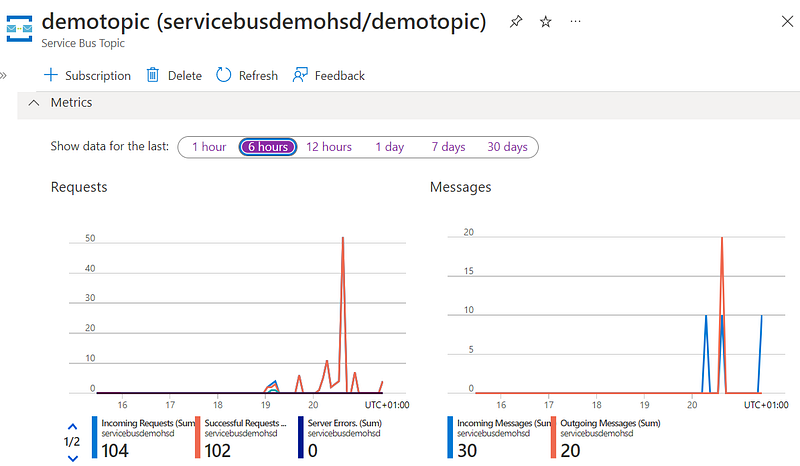Click the 20-message red peak in Messages chart

(722, 238)
